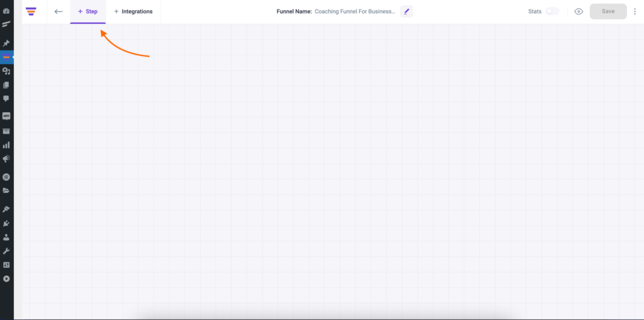644x320 pixels.
Task: Click the Save button
Action: tap(608, 11)
